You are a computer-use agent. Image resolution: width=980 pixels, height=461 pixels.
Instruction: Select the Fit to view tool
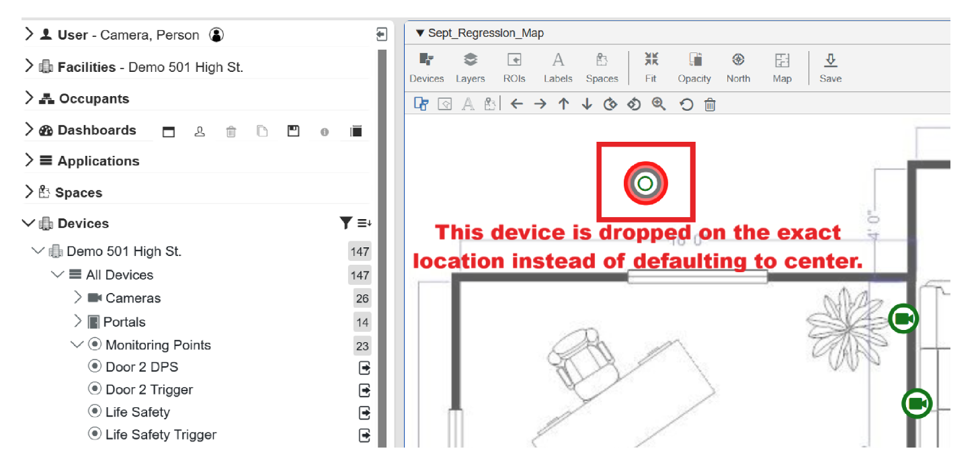(x=651, y=67)
